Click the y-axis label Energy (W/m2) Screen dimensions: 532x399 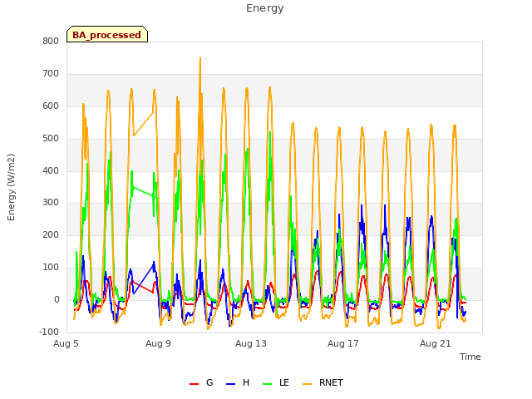11,187
